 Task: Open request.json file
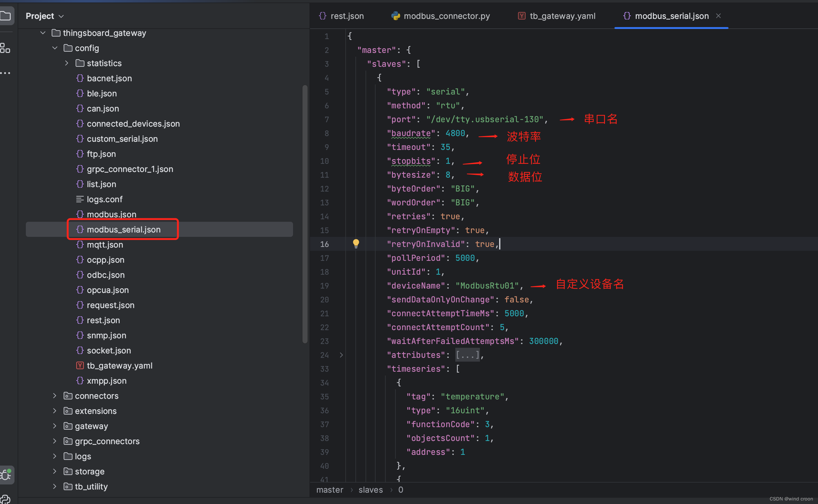point(110,305)
